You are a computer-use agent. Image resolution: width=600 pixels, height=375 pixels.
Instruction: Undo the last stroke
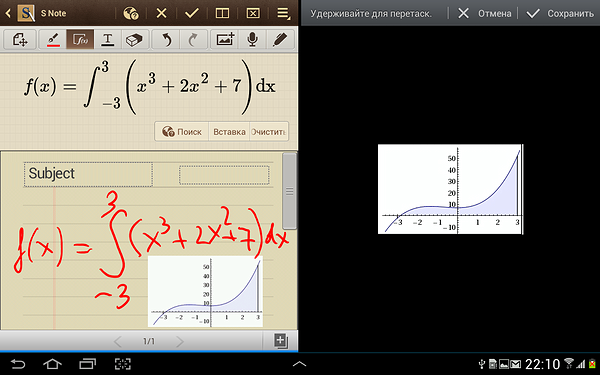[x=166, y=39]
